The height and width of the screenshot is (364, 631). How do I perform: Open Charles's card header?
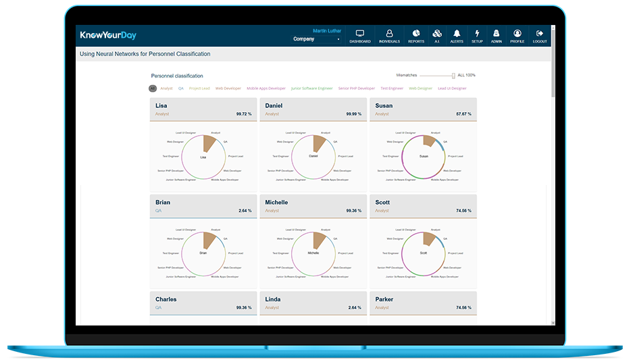pyautogui.click(x=203, y=303)
